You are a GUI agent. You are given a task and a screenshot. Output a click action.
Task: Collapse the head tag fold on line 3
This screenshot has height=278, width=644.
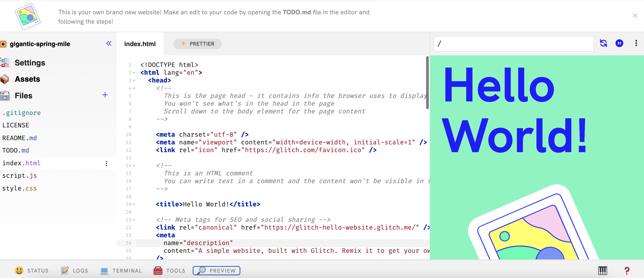[x=134, y=81]
